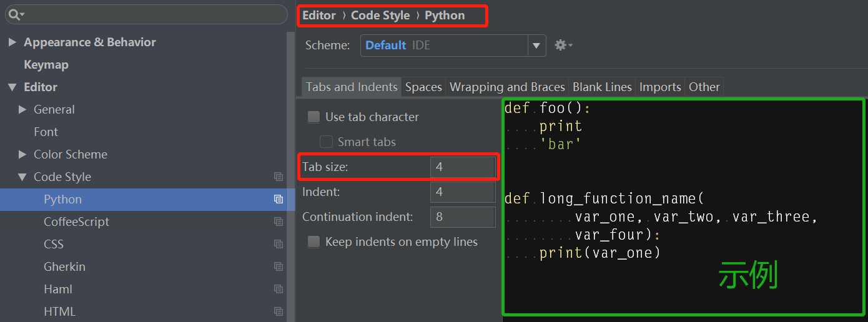Open the scheme gear settings icon

point(561,45)
